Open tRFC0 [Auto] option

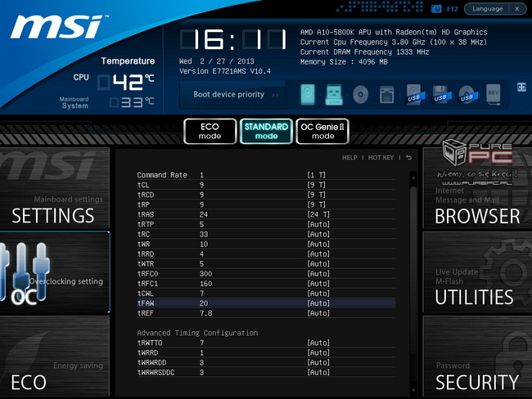coord(318,274)
